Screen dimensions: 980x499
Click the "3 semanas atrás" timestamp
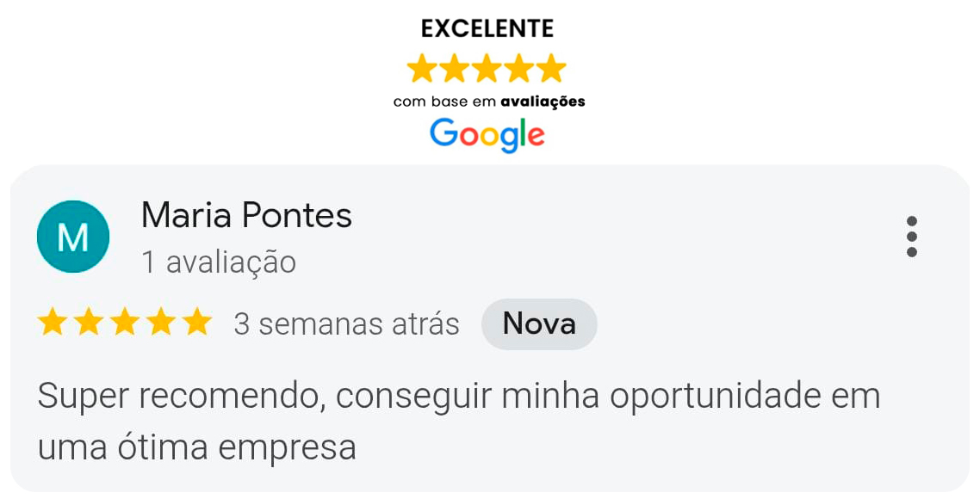pyautogui.click(x=346, y=324)
